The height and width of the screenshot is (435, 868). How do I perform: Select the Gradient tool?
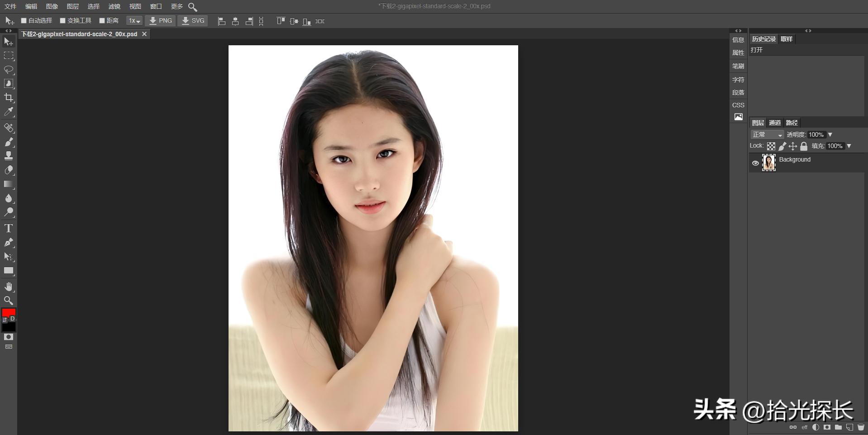pyautogui.click(x=9, y=184)
